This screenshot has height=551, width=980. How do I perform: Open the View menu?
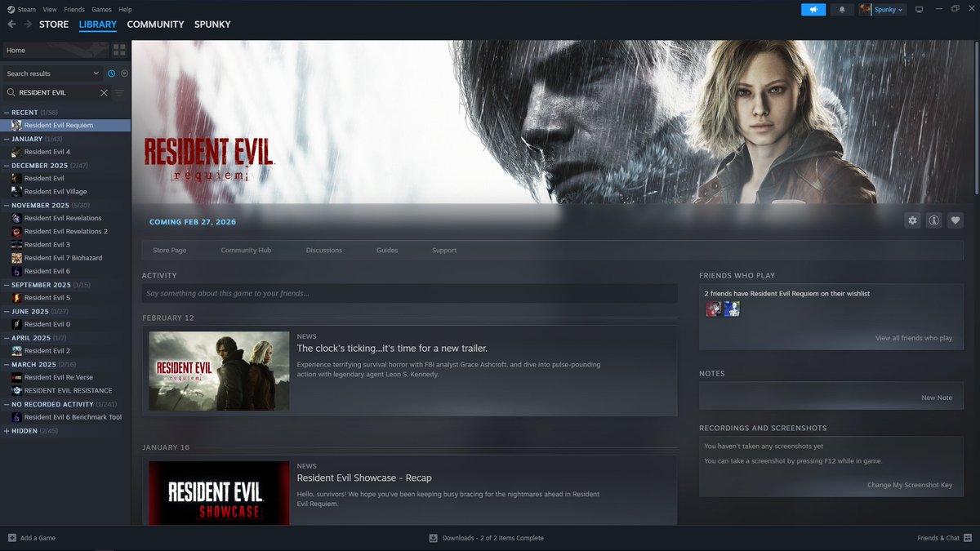tap(50, 9)
